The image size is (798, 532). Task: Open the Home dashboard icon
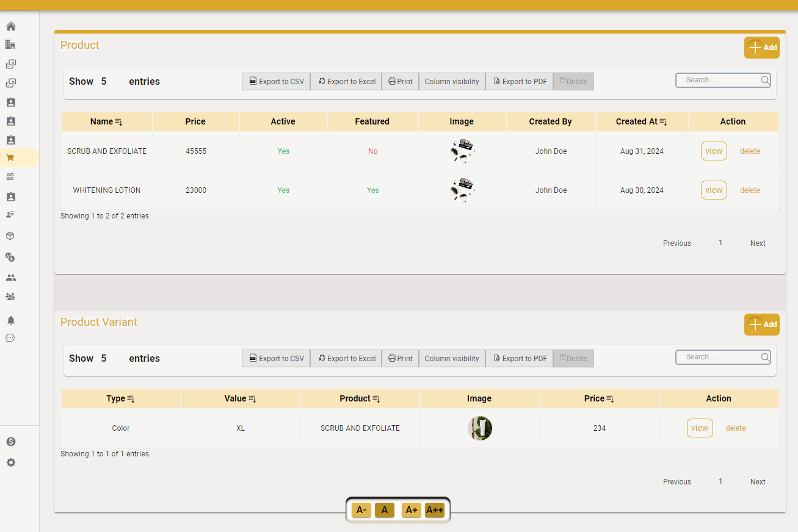(10, 26)
